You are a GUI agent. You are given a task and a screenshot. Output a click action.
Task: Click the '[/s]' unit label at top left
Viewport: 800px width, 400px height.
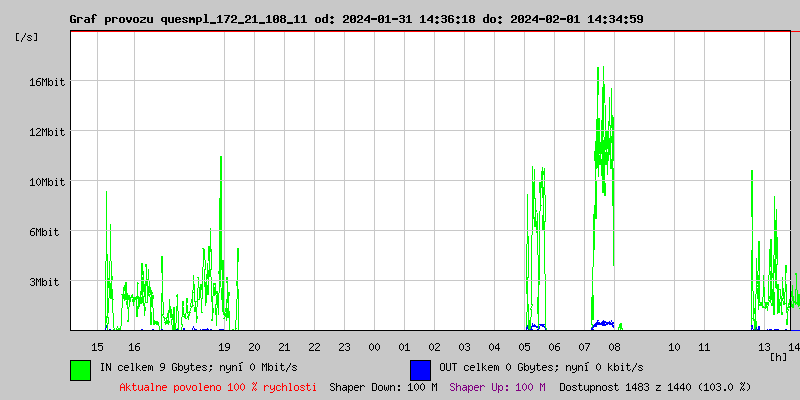coord(27,37)
